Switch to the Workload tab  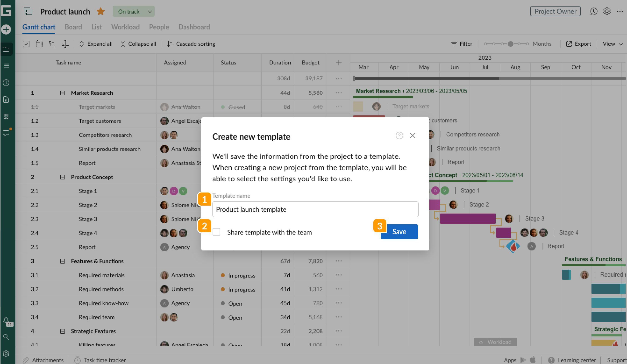(x=125, y=27)
